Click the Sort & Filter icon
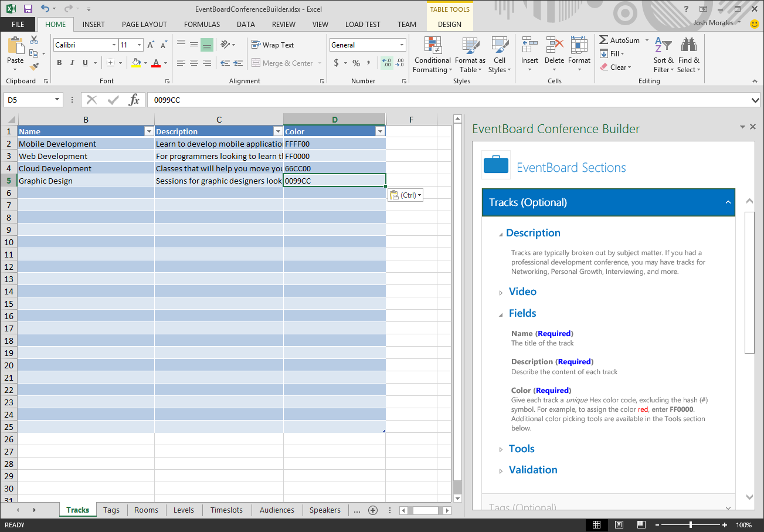 [x=663, y=54]
